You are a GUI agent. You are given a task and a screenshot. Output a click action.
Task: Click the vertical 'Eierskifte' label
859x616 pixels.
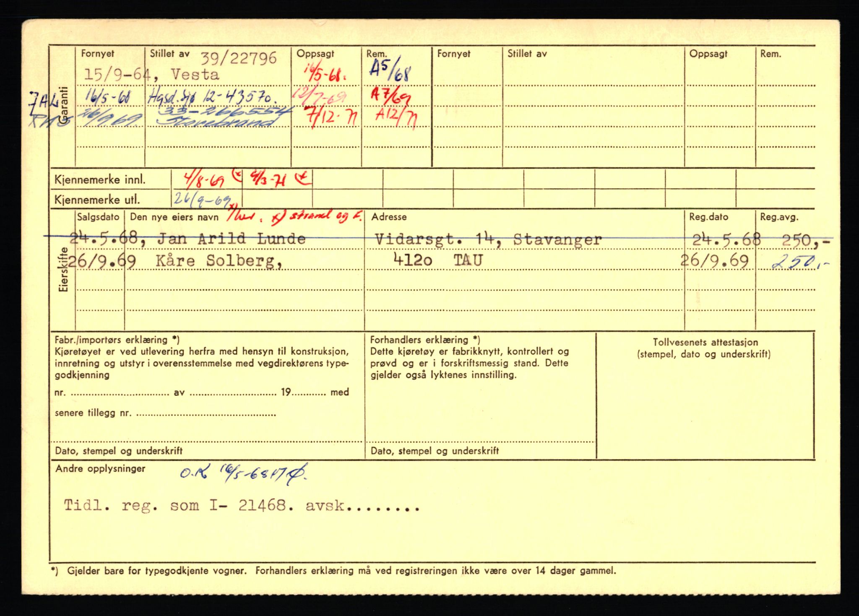click(63, 269)
